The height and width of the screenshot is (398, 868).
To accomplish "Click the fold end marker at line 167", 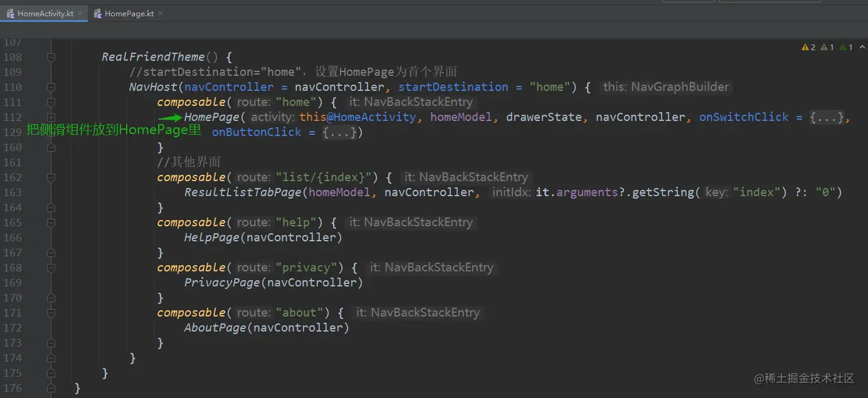I will coord(51,253).
